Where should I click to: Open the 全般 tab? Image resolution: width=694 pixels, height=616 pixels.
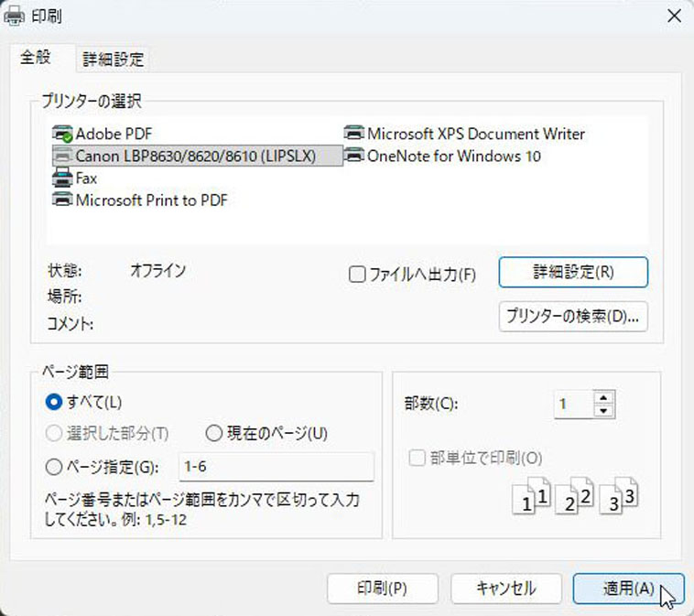click(36, 58)
